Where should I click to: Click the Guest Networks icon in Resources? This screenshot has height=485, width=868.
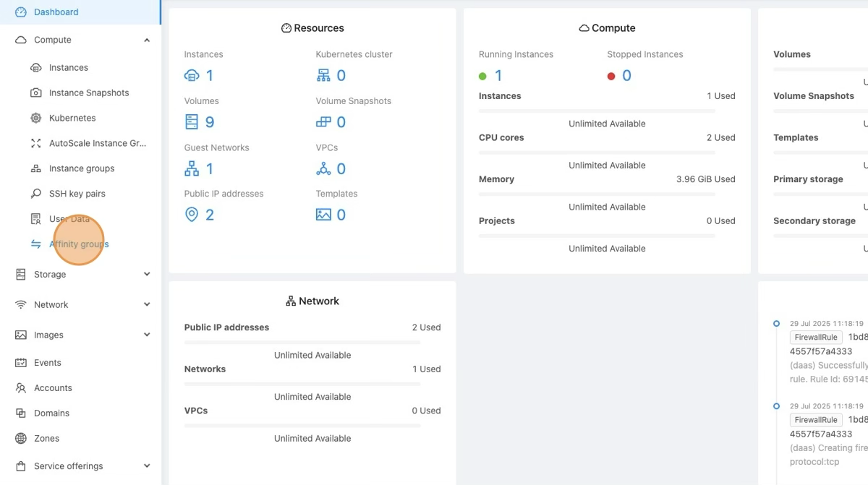(x=192, y=168)
